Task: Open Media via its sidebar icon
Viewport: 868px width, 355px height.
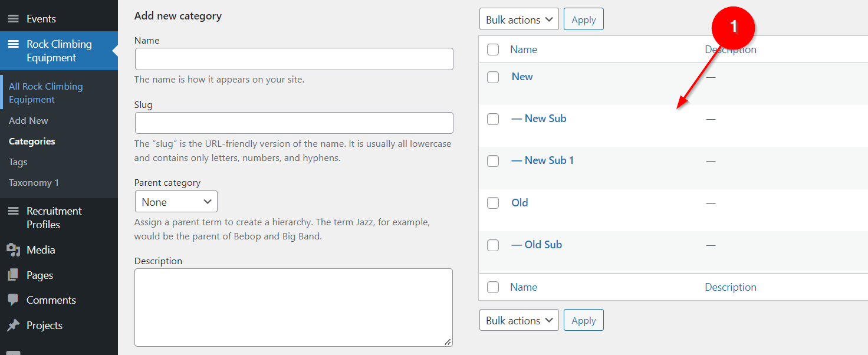Action: click(x=13, y=250)
